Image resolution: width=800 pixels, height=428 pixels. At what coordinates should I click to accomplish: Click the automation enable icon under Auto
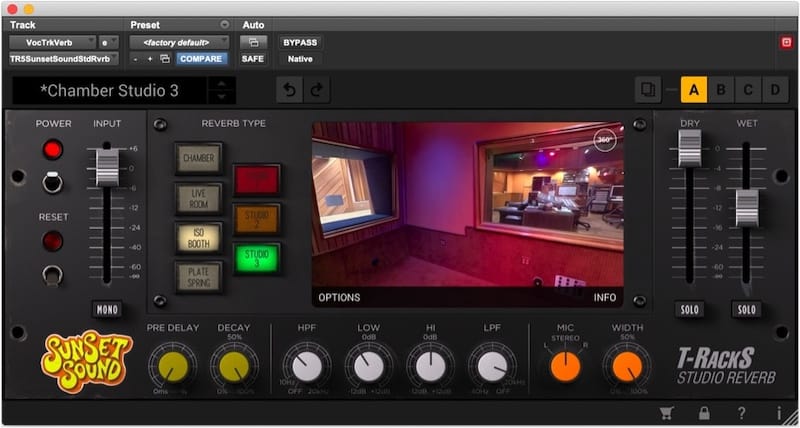[253, 42]
